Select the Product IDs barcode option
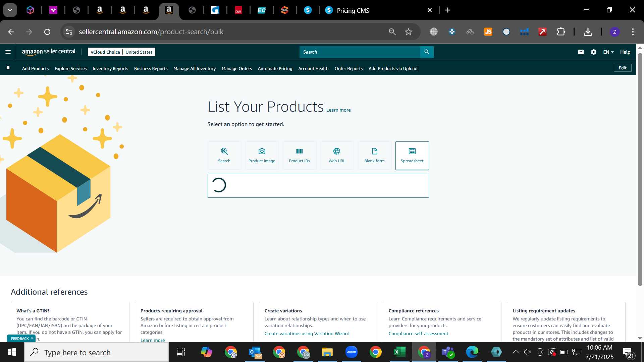Viewport: 644px width, 362px height. pos(299,156)
